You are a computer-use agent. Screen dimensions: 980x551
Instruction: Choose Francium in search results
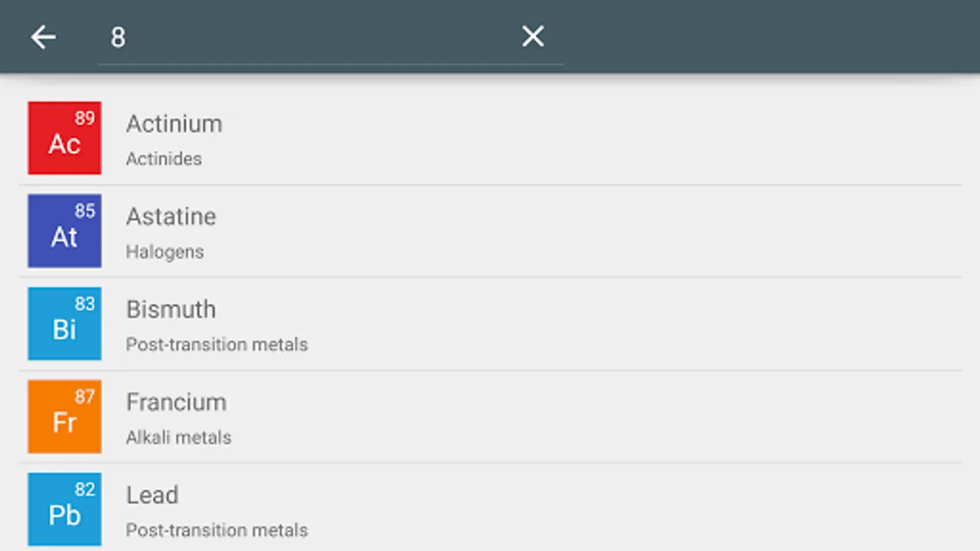[176, 402]
